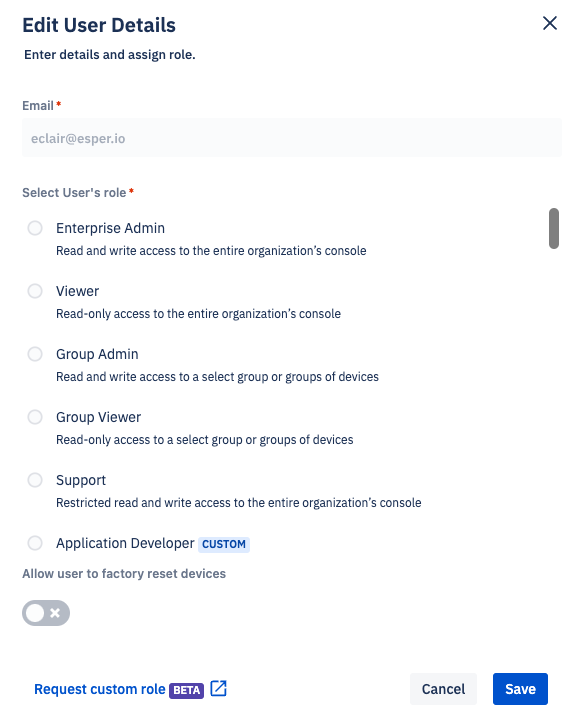Viewport: 582px width, 711px height.
Task: Cancel editing the user details
Action: click(443, 689)
